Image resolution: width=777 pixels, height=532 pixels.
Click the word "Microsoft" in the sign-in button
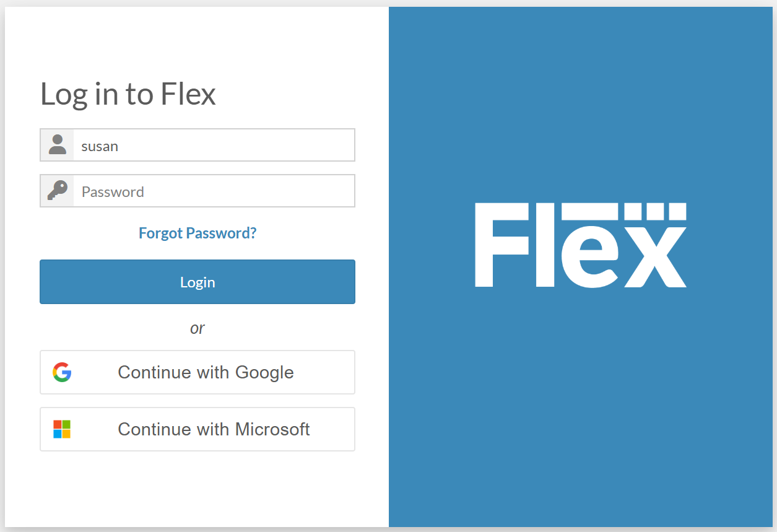click(272, 429)
